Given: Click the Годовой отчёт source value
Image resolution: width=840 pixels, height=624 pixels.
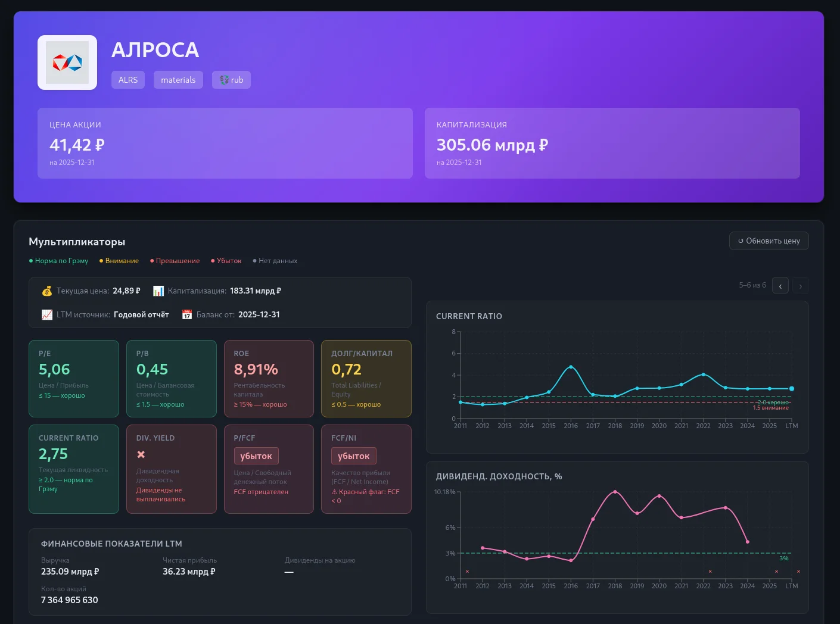Looking at the screenshot, I should point(141,314).
